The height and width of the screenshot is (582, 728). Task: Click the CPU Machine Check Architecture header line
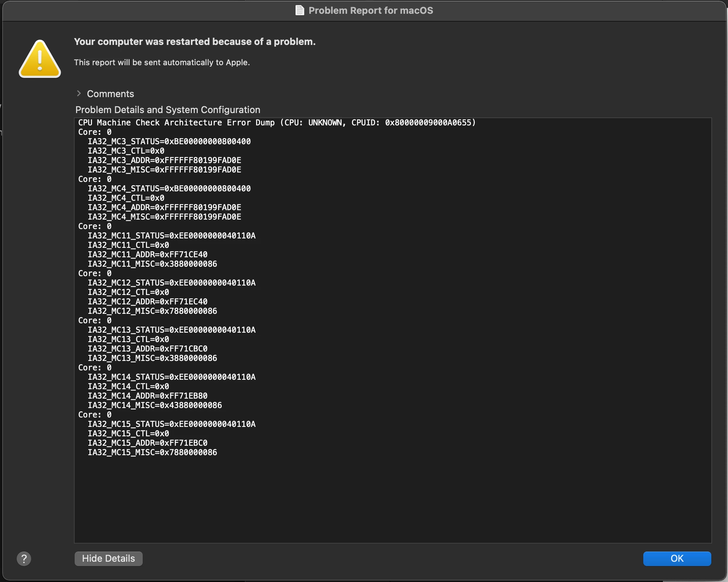[x=277, y=122]
